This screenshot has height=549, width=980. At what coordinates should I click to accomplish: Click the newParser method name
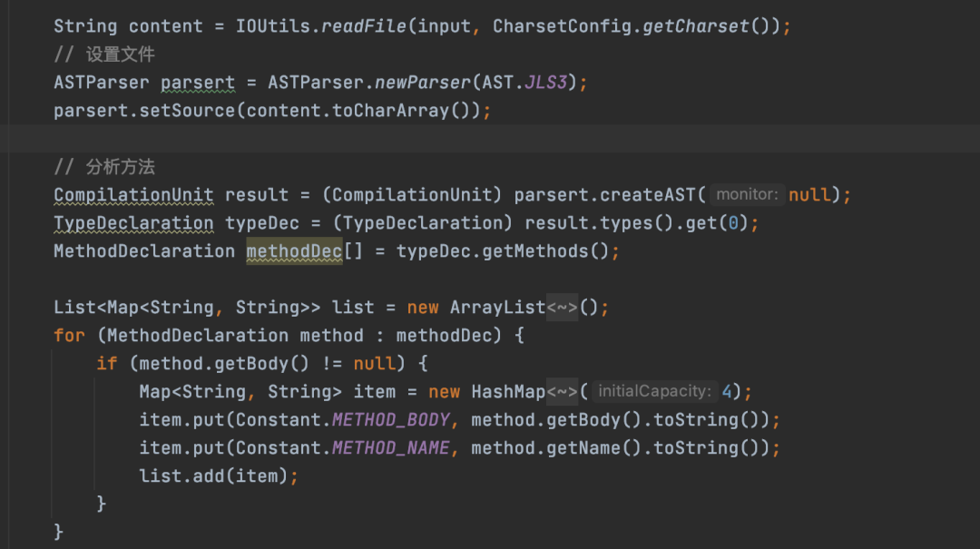(x=423, y=83)
